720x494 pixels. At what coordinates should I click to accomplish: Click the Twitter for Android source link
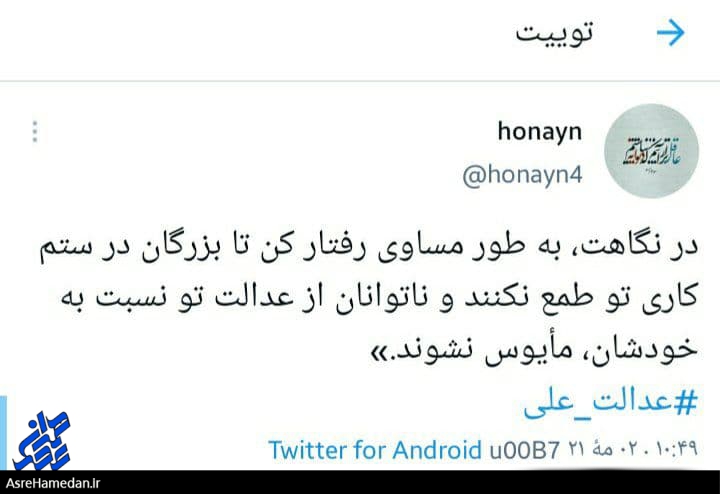(375, 449)
